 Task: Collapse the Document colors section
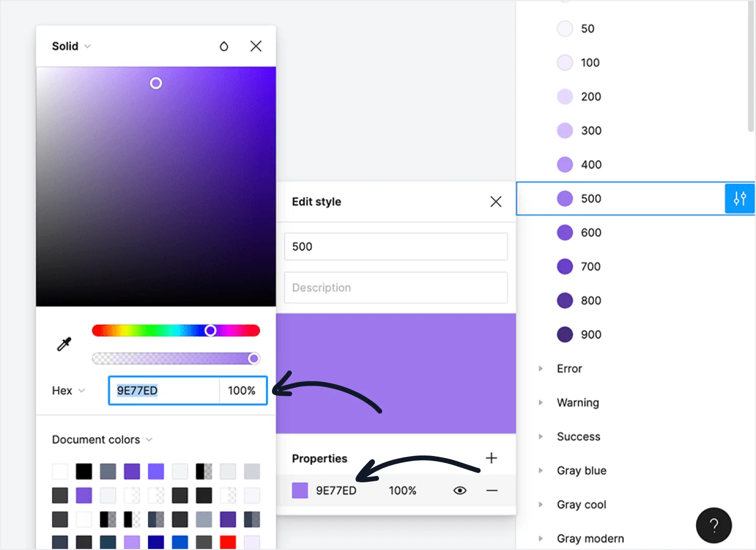pyautogui.click(x=150, y=440)
